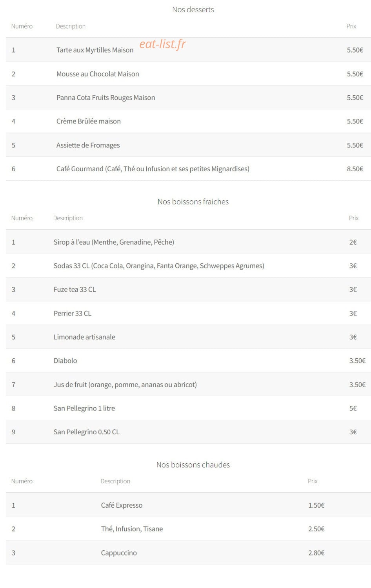Select Fuze tea 33 CL

75,289
